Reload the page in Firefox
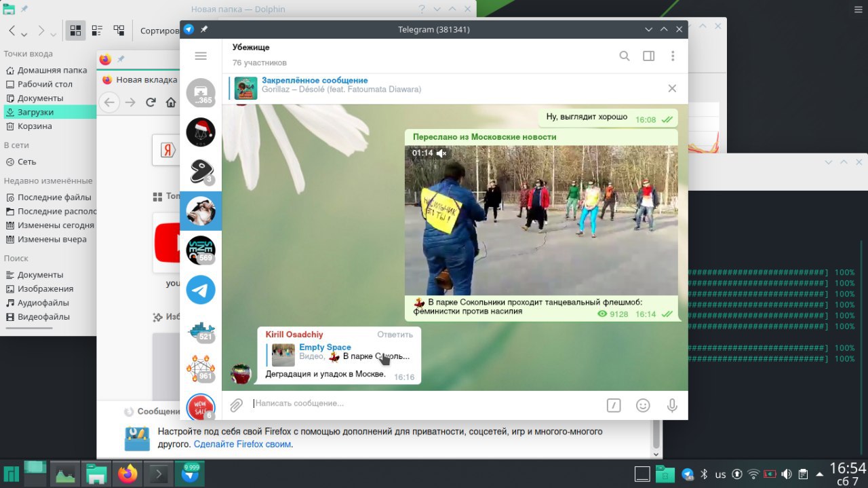868x488 pixels. tap(151, 102)
